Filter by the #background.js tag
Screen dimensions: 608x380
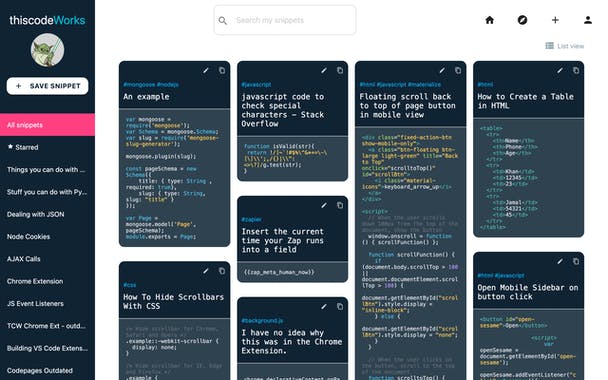pyautogui.click(x=262, y=321)
